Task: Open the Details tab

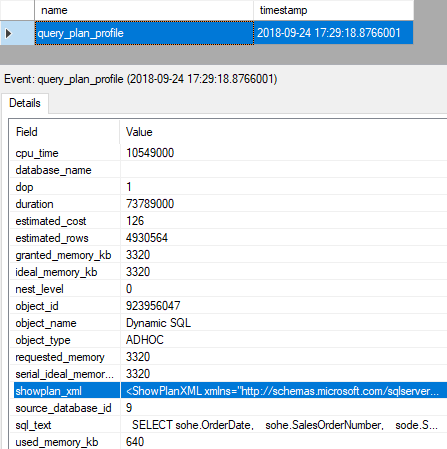Action: click(x=25, y=103)
